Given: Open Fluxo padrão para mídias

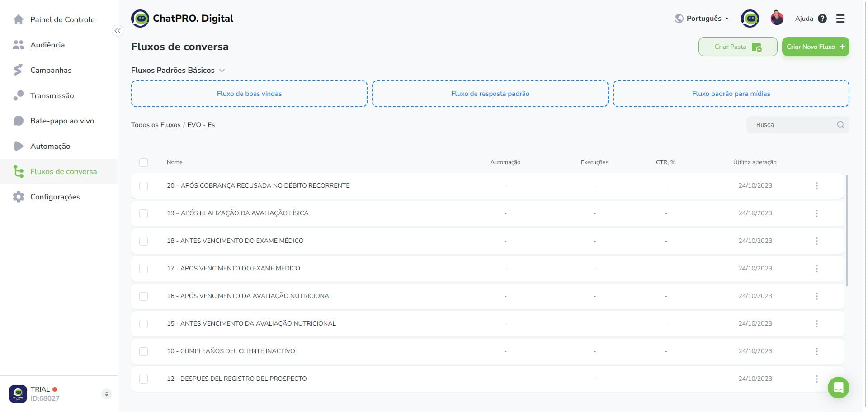Looking at the screenshot, I should [731, 94].
